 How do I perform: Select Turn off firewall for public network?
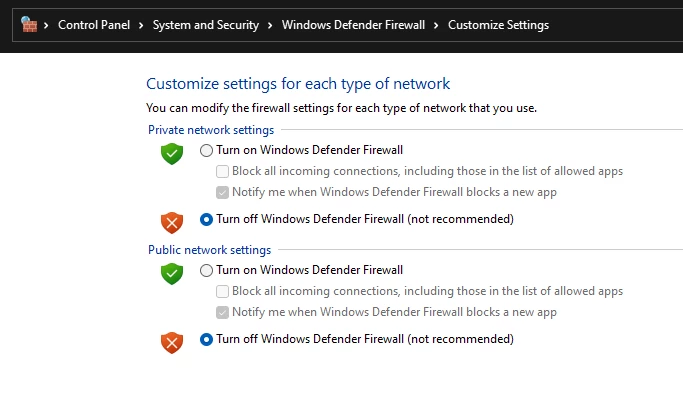pos(207,339)
